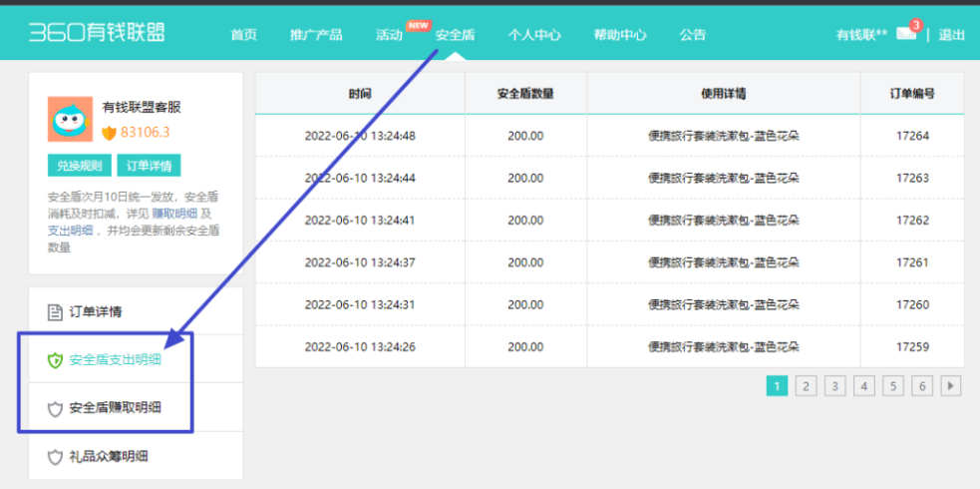The image size is (980, 489).
Task: Click timestamp 2022-06-10 13:24:48
Action: (x=360, y=136)
